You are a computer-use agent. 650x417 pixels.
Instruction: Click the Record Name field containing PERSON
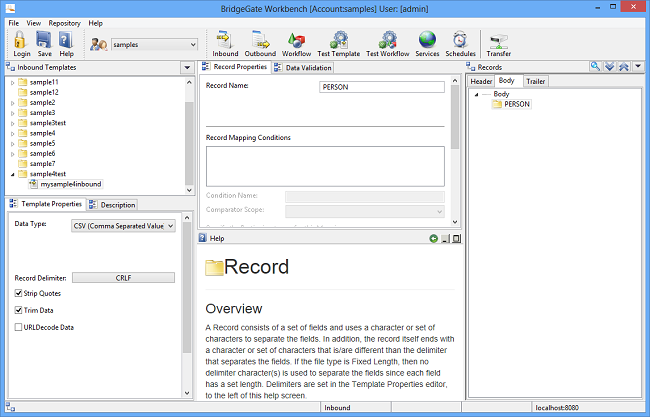(x=382, y=87)
